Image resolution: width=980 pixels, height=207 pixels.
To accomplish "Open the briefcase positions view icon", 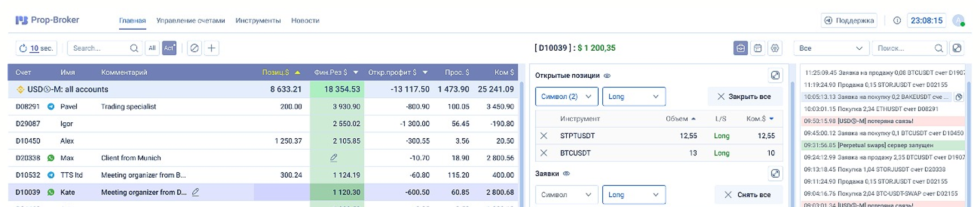I will [x=740, y=48].
